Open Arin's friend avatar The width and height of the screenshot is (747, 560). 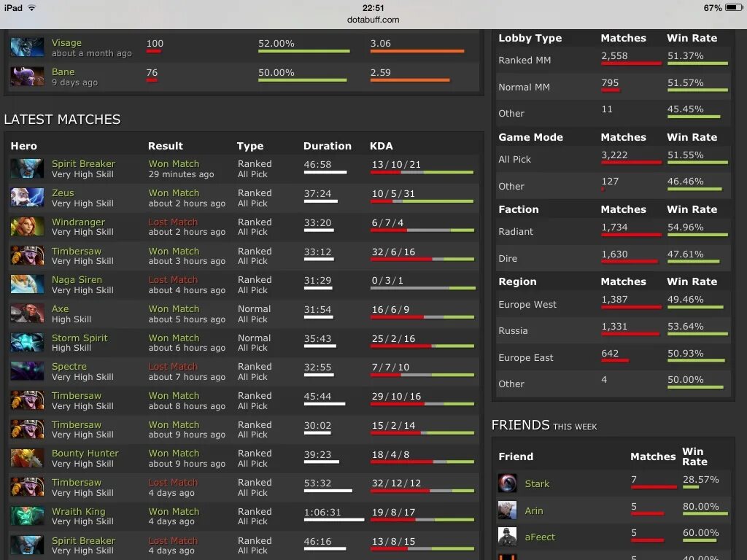[508, 510]
